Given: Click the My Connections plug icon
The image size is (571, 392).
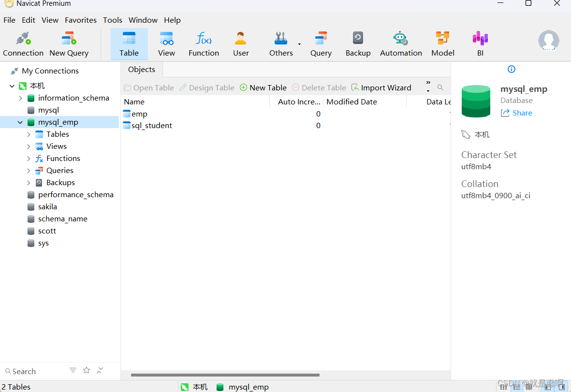Looking at the screenshot, I should click(x=14, y=71).
